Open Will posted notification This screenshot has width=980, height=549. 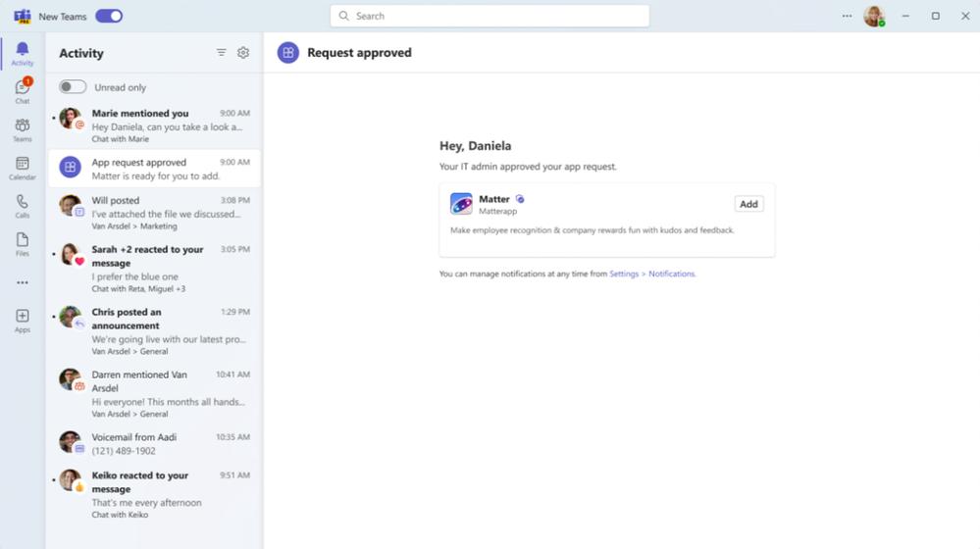pos(154,213)
